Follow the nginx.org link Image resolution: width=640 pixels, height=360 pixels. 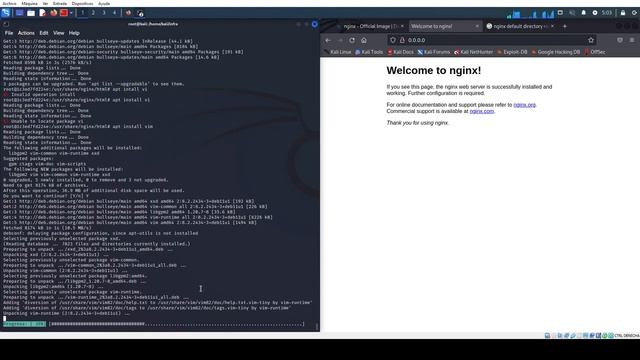[x=524, y=105]
